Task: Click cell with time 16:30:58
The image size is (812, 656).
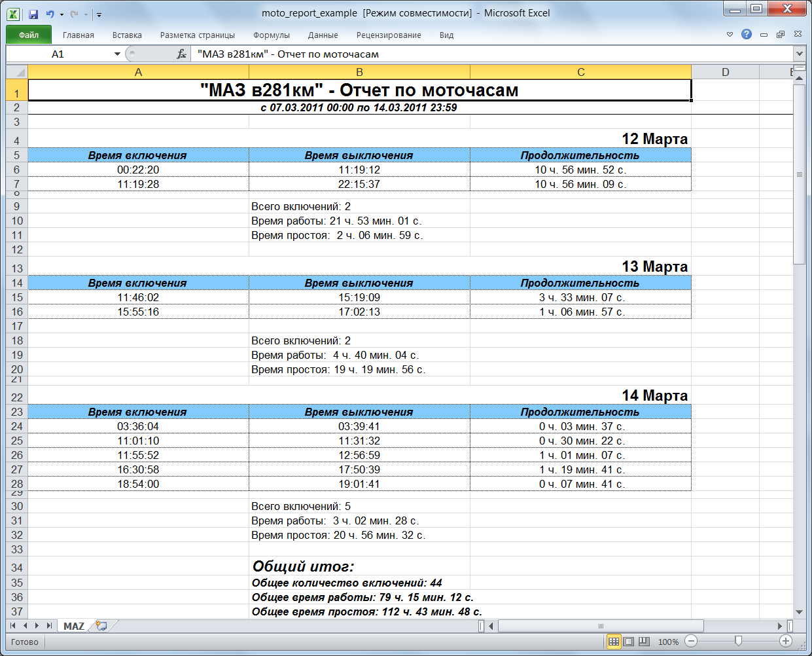Action: [138, 469]
